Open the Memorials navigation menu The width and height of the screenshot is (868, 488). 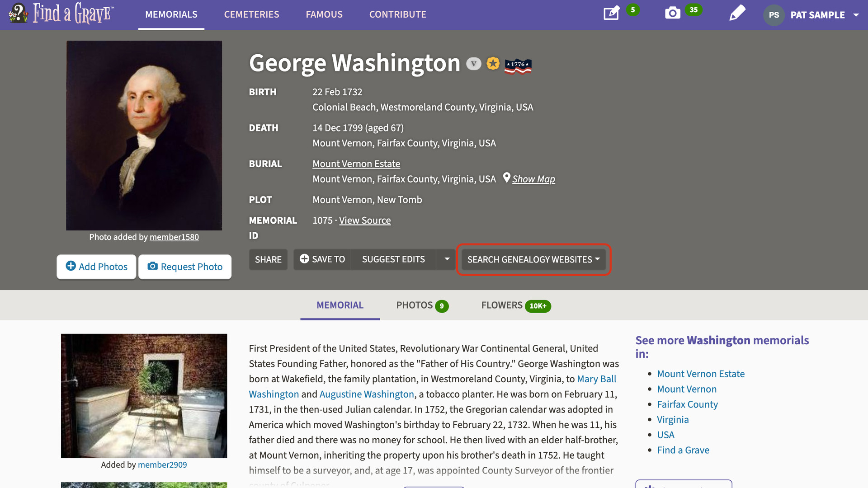[x=171, y=14]
